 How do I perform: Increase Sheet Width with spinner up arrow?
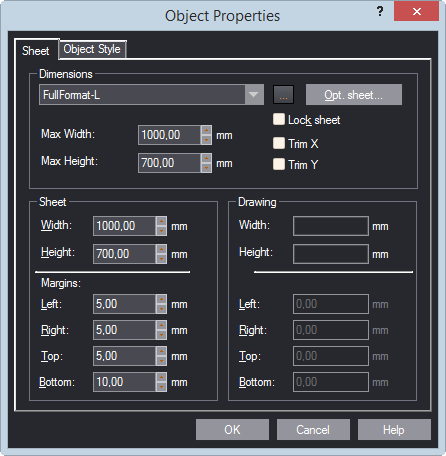(161, 221)
